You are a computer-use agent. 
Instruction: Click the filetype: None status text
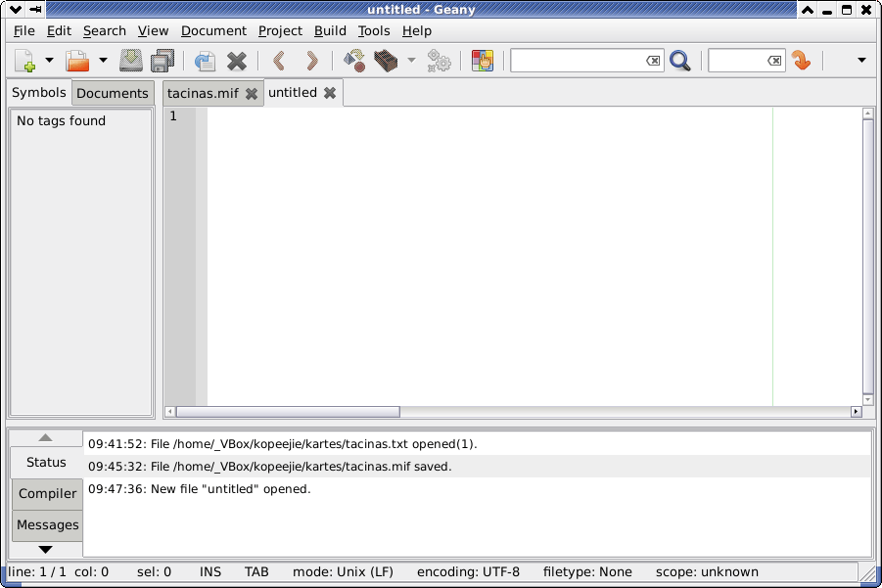pos(587,572)
